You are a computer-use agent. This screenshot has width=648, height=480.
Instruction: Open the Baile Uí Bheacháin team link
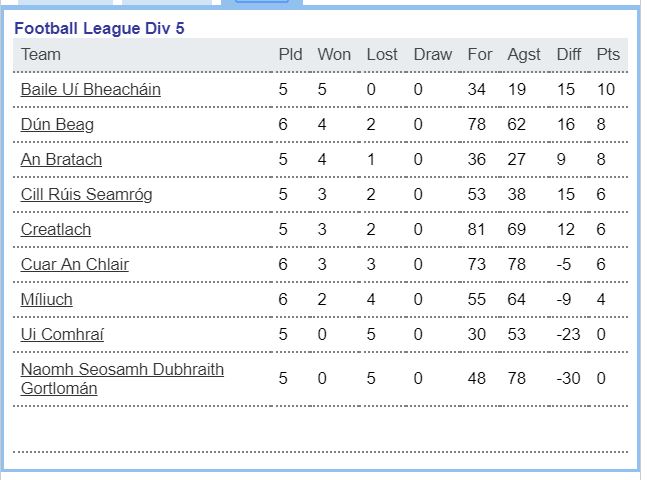91,89
